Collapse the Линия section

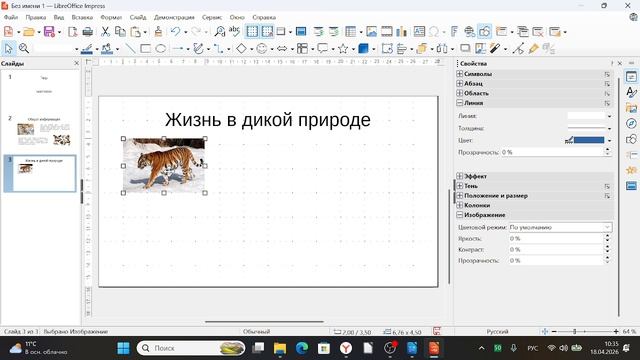[460, 103]
